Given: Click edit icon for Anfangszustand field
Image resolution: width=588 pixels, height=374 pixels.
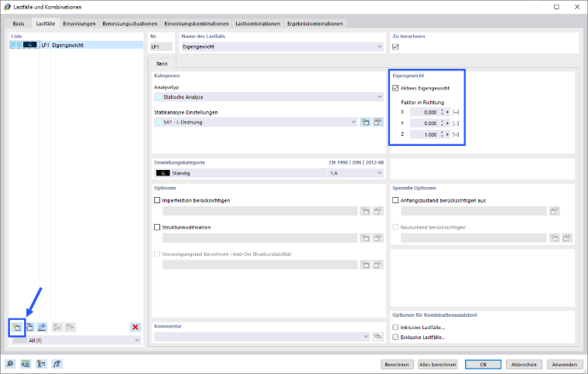Looking at the screenshot, I should (554, 211).
